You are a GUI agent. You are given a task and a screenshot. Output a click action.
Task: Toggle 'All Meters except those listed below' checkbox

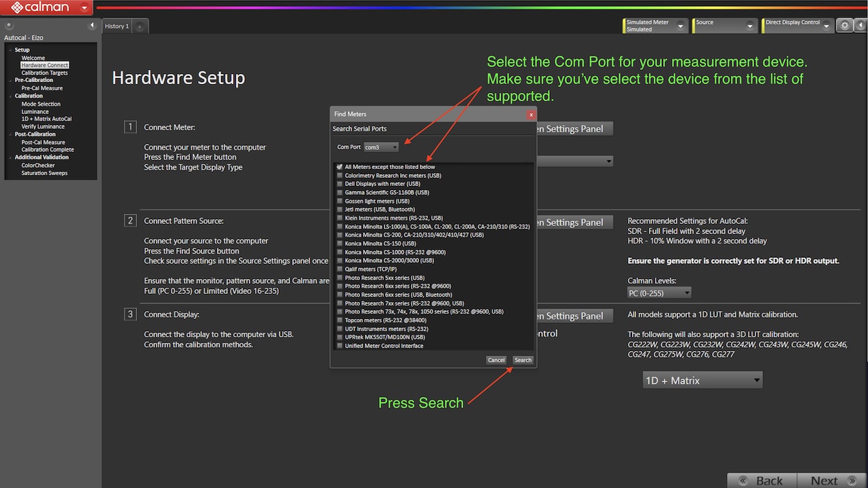339,167
